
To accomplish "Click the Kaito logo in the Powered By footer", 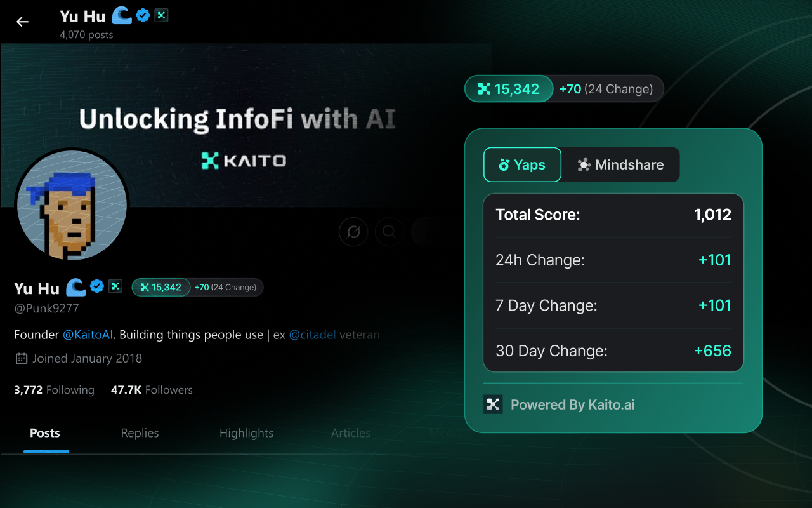I will pos(493,404).
